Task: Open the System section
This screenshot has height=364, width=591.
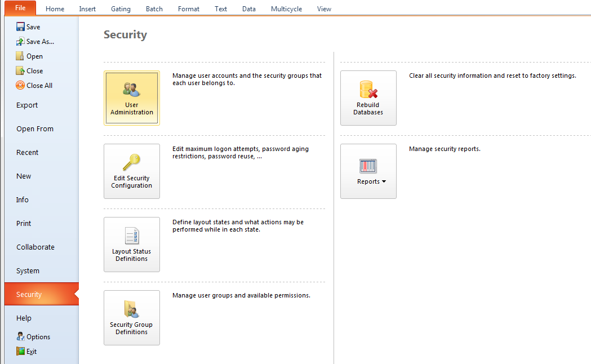Action: tap(28, 271)
